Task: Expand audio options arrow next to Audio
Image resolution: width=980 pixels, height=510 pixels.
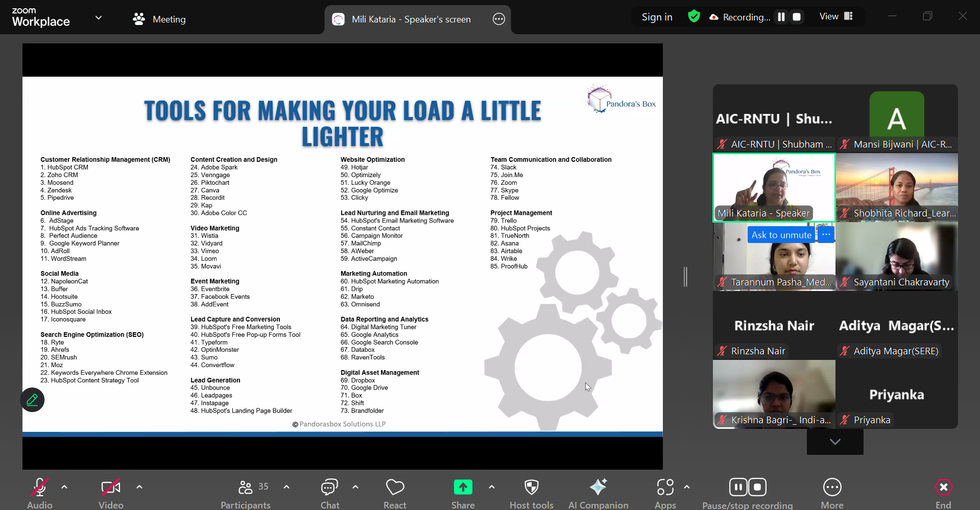Action: (64, 487)
